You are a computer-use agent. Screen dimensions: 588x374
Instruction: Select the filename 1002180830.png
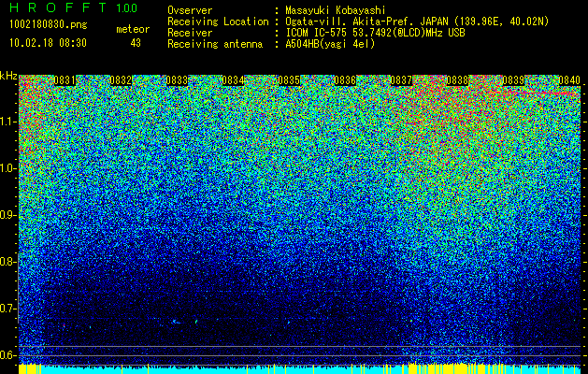tap(49, 25)
